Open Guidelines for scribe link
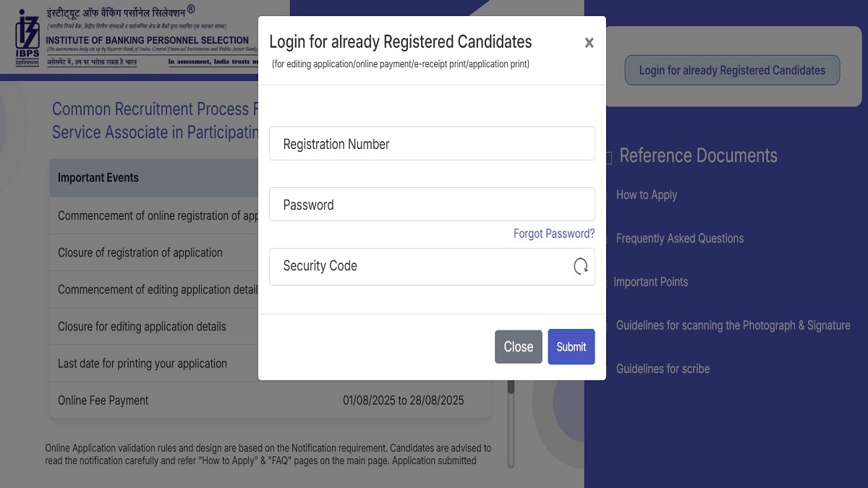The image size is (868, 488). tap(663, 369)
